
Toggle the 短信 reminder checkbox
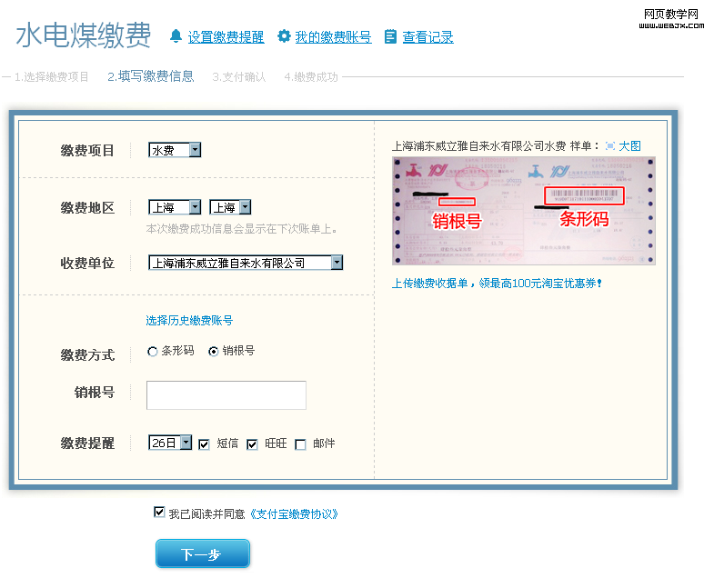coord(204,444)
